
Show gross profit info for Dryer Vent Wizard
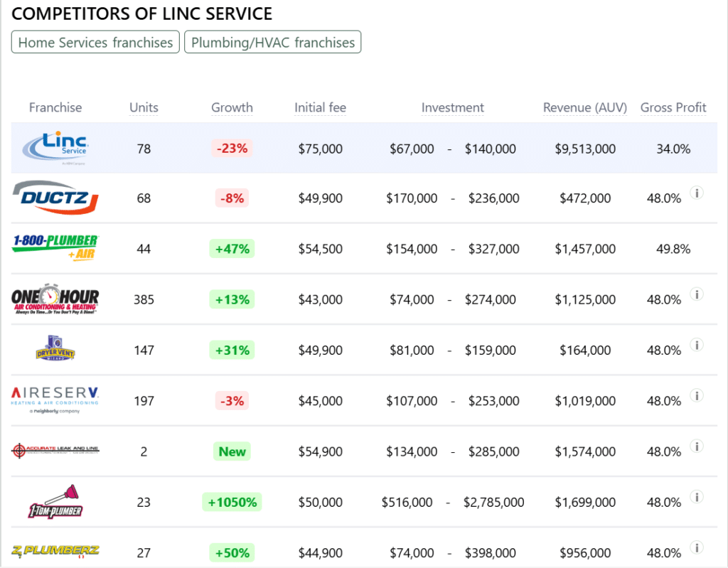pyautogui.click(x=697, y=345)
